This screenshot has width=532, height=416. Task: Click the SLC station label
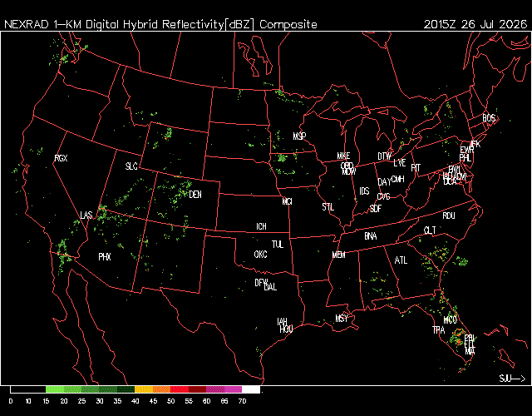131,166
